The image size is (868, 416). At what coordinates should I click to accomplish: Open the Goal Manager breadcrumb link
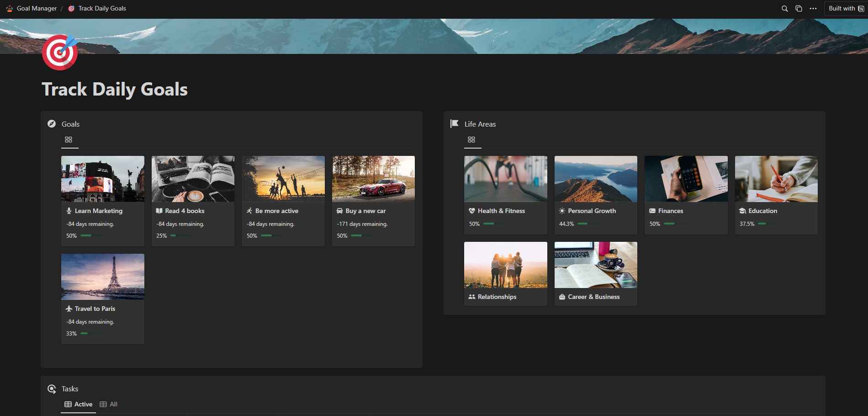point(36,9)
